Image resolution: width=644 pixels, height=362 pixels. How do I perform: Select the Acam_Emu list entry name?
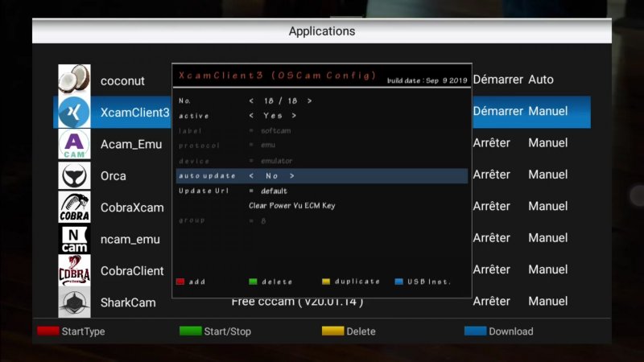[x=131, y=144]
